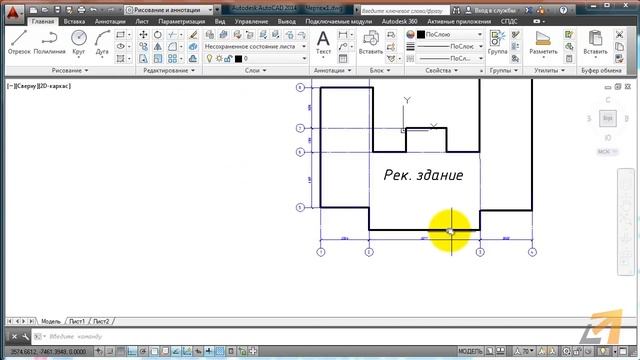Activate the Erase tool
Screen dimensions: 640x360
click(x=193, y=35)
